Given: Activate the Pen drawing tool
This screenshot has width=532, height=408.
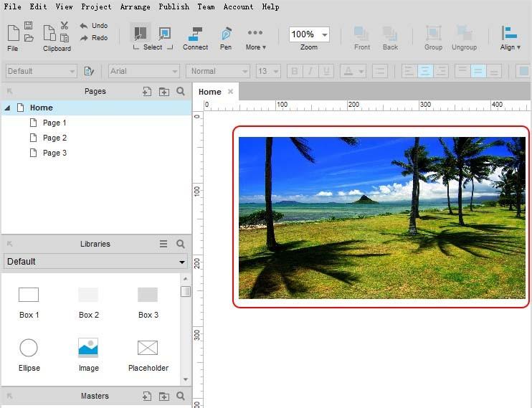Looking at the screenshot, I should coord(226,34).
